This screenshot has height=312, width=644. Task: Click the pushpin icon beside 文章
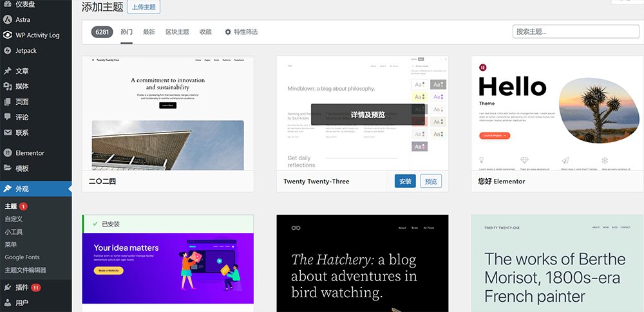7,71
